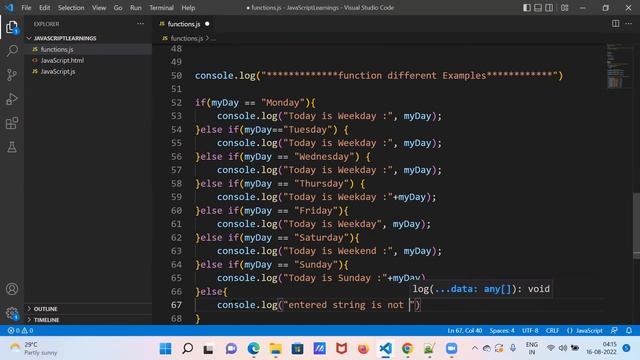Toggle Primary Side Bar layout icon

point(527,8)
